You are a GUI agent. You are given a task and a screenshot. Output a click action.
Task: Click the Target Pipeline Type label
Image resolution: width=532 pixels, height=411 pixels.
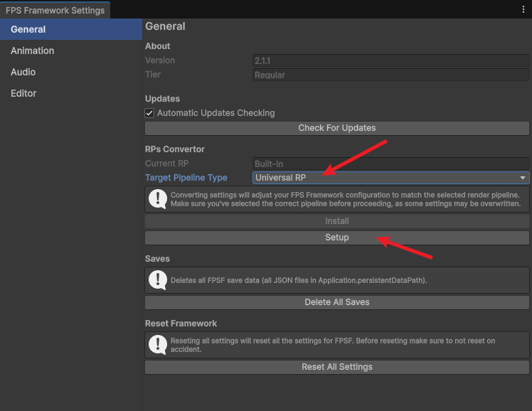[186, 178]
